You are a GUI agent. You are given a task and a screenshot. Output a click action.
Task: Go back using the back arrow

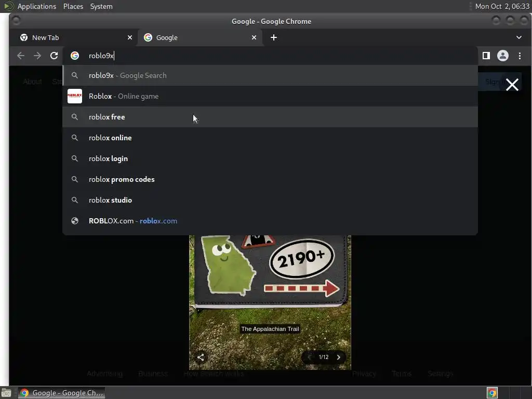click(21, 56)
